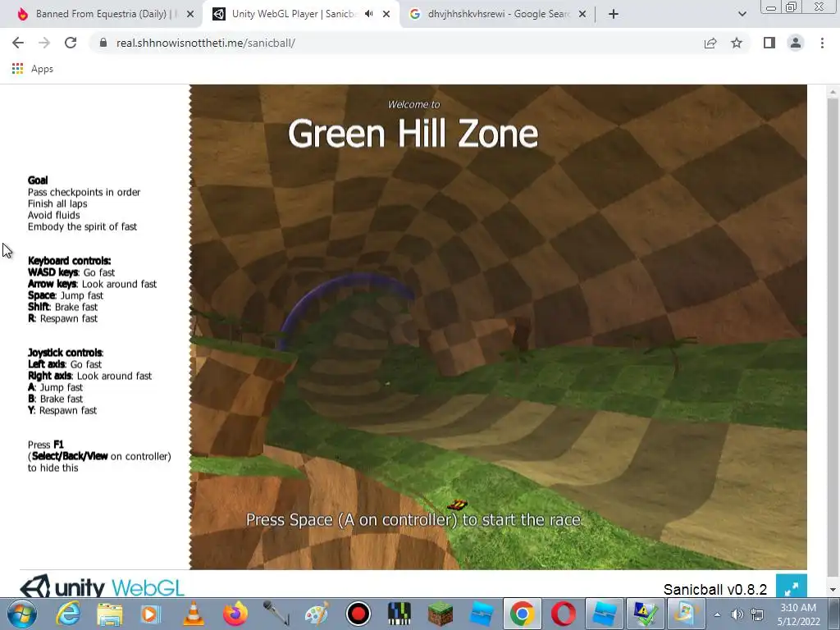Open Windows Media Player in taskbar
Viewport: 840px width, 630px height.
151,614
